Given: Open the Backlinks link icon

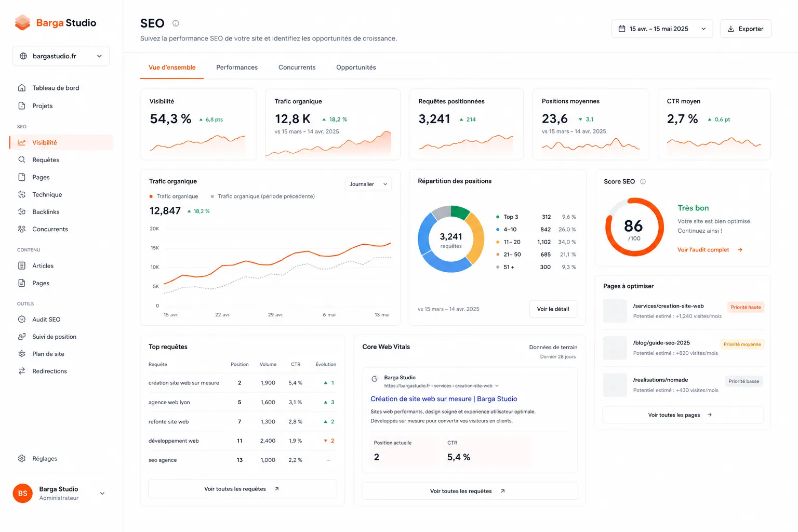Looking at the screenshot, I should click(x=22, y=211).
